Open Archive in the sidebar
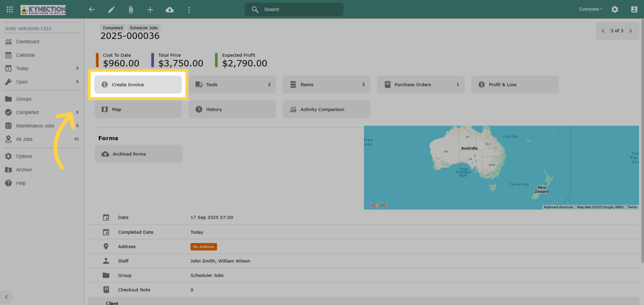 pyautogui.click(x=42, y=170)
